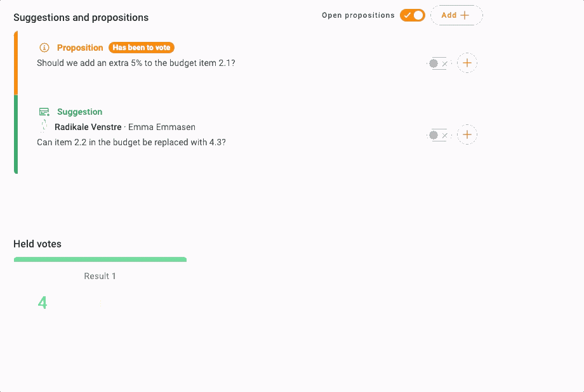The width and height of the screenshot is (584, 392).
Task: Click the Suggestion card icon
Action: tap(44, 112)
